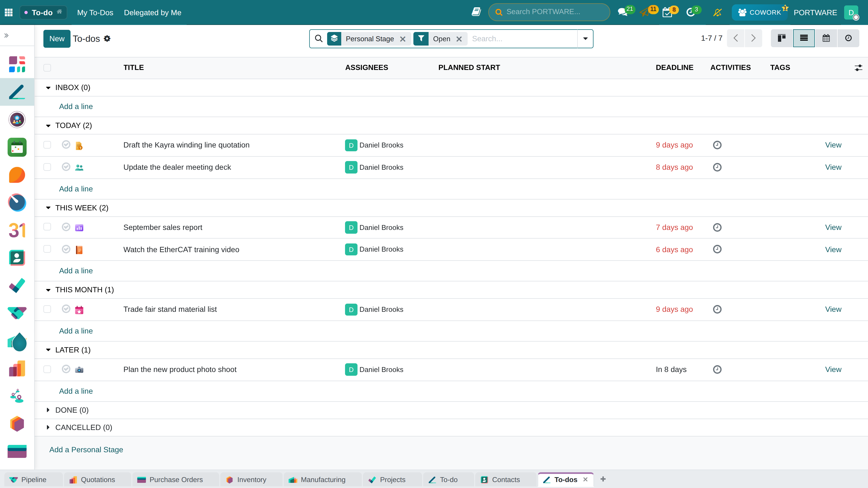Open the Inventory cube sidebar icon

(x=17, y=424)
